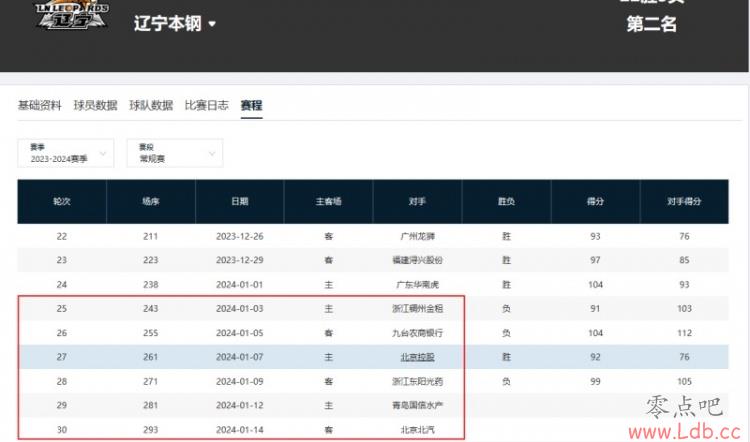The height and width of the screenshot is (442, 750).
Task: Click game number 281 in 场序 column
Action: [151, 405]
